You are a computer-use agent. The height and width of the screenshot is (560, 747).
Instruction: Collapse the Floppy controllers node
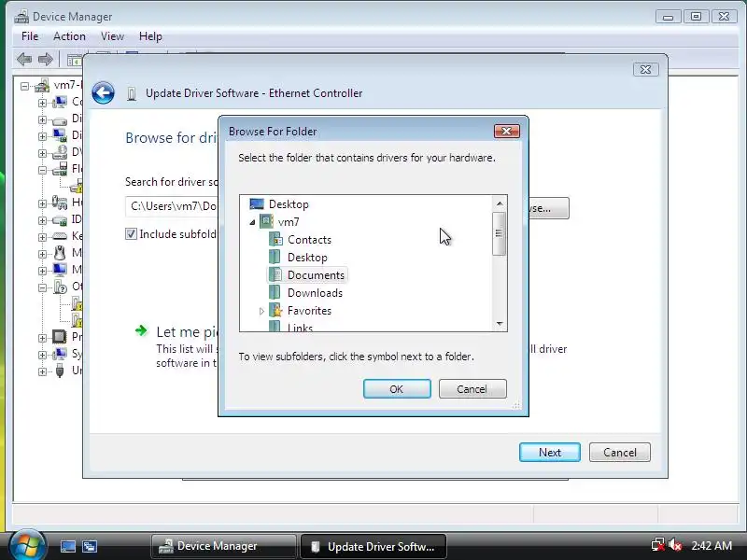[x=42, y=170]
